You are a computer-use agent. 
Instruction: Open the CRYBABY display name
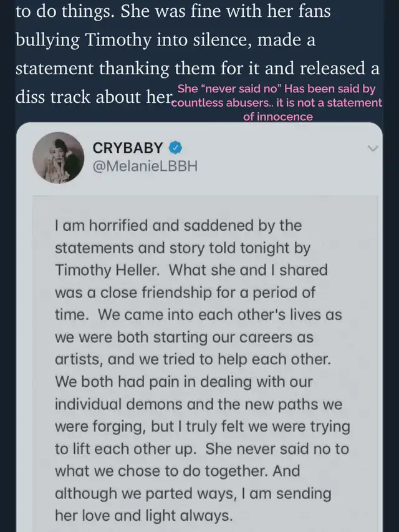[128, 148]
